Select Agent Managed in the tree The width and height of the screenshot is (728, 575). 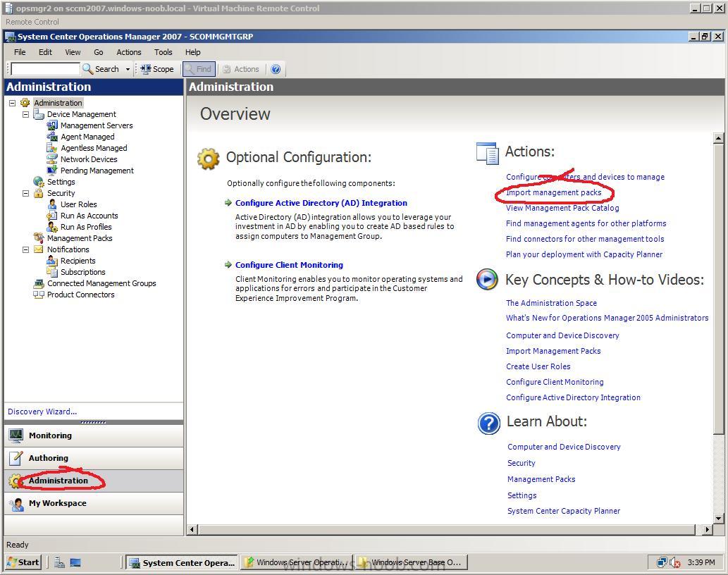point(87,137)
